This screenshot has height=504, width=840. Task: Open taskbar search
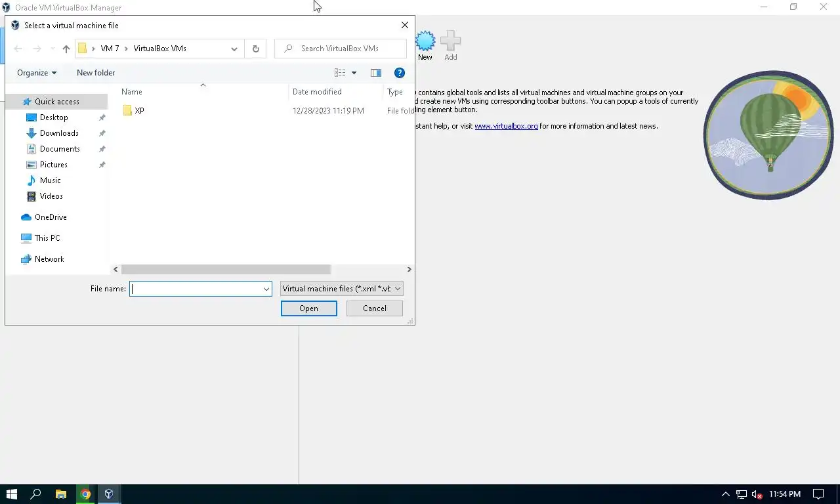[x=36, y=494]
